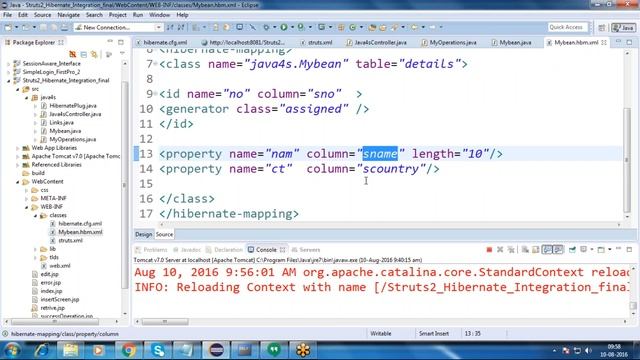Open the Project menu
The image size is (640, 360).
[118, 15]
